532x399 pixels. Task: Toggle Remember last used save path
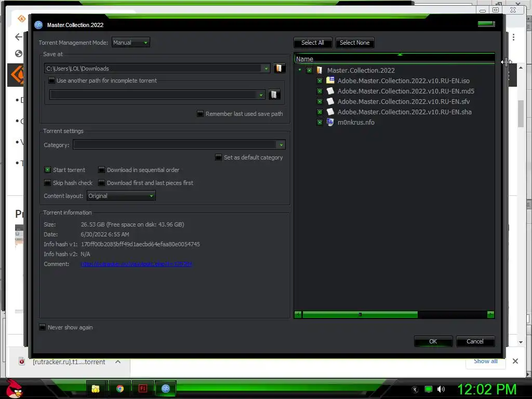pos(200,114)
